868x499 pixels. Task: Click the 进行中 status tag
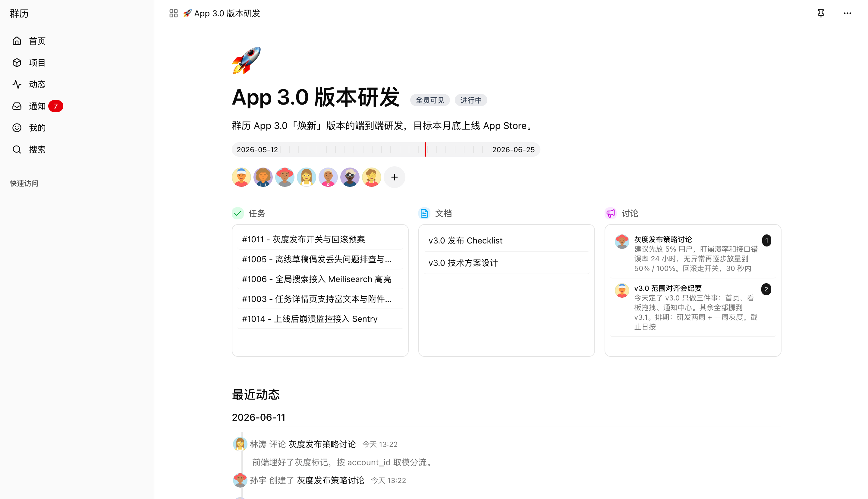coord(471,100)
